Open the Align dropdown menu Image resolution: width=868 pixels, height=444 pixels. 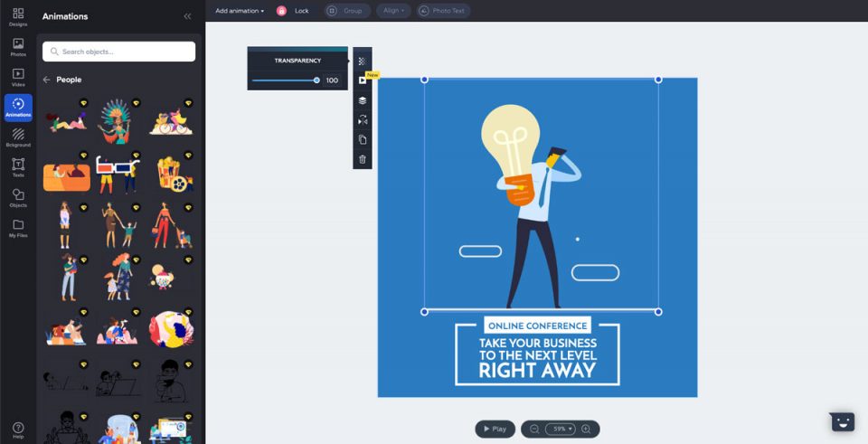click(x=393, y=11)
